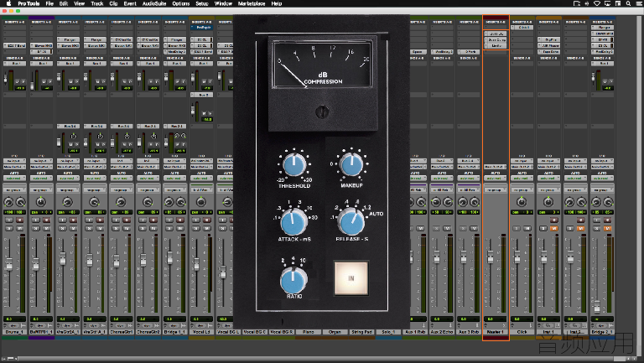Click the volume fader on Bridge 2_1 track

pos(597,306)
